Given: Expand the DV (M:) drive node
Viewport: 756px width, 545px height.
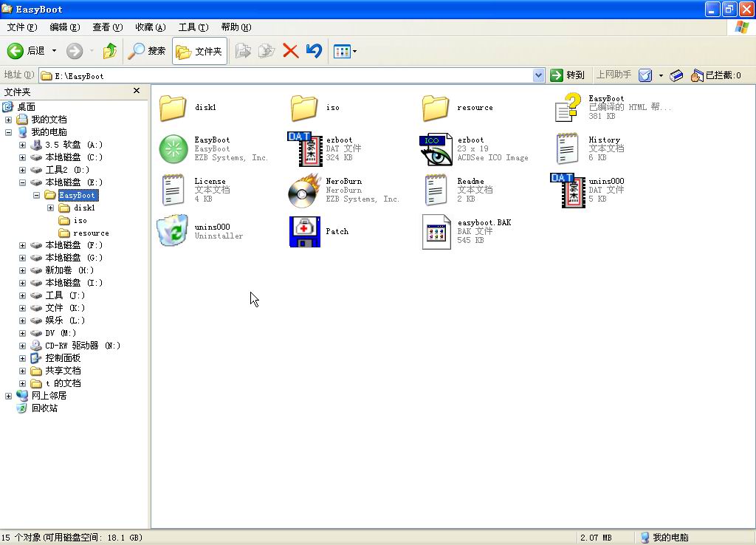Looking at the screenshot, I should 23,333.
